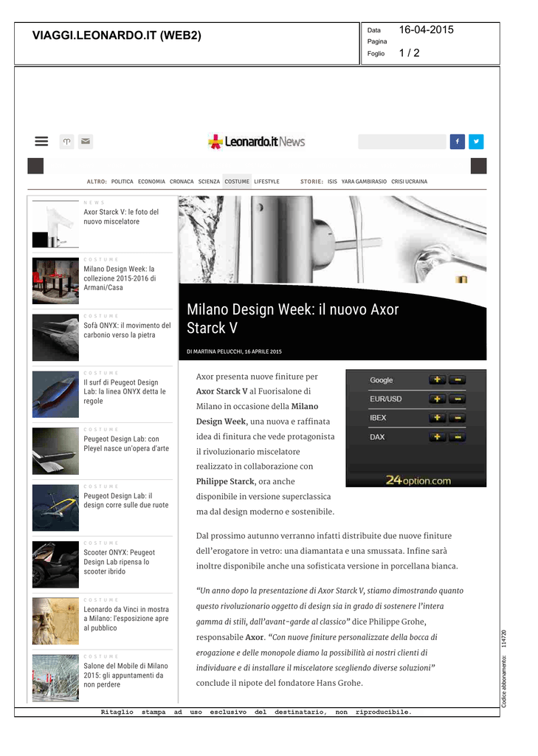The width and height of the screenshot is (538, 756).
Task: Open 'Leonardo da Vinci in mostra' article
Action: click(x=125, y=619)
